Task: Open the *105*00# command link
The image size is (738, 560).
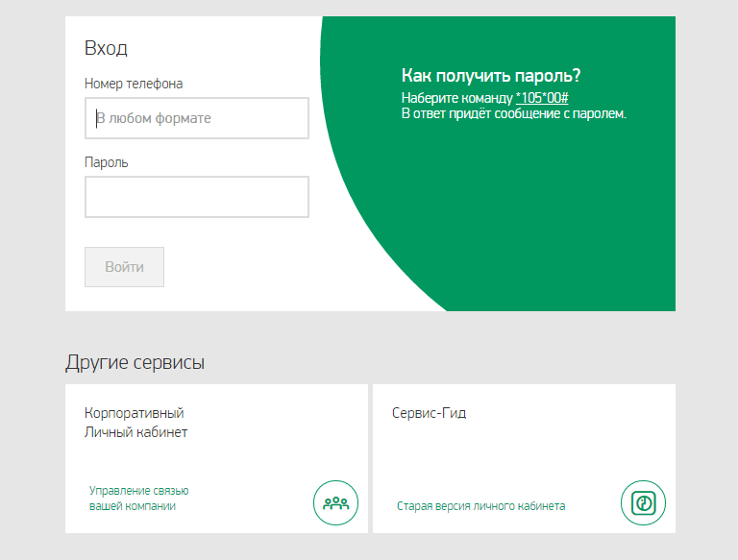Action: [x=542, y=98]
